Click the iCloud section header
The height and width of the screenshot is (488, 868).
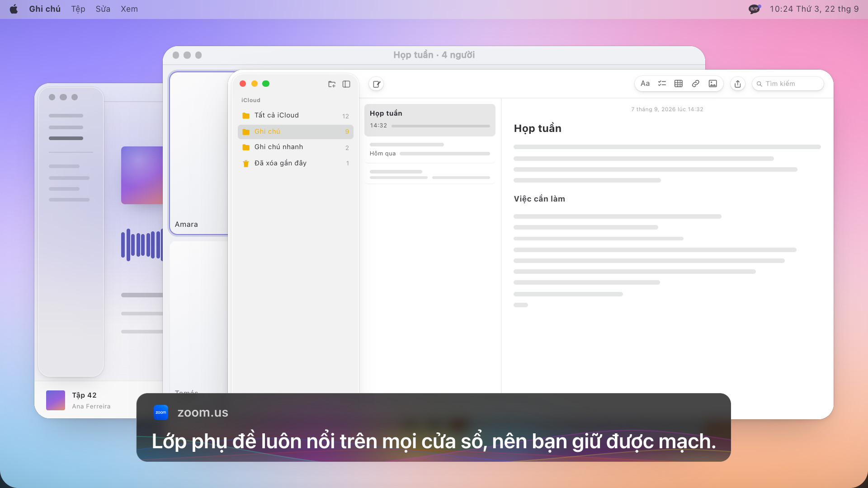251,100
